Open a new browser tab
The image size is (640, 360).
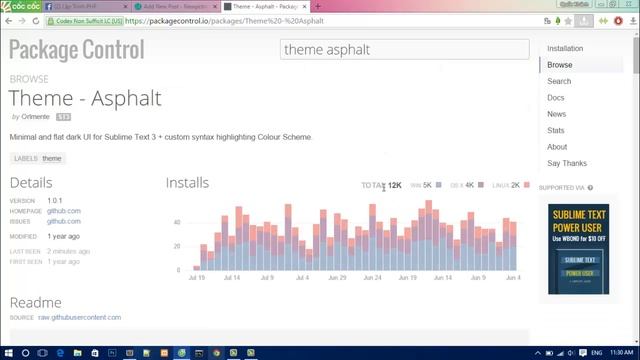click(x=318, y=7)
